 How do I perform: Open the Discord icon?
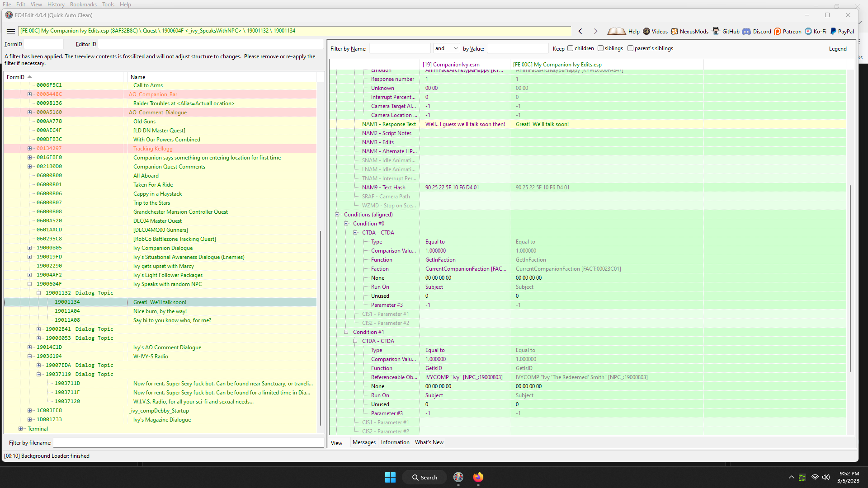click(x=746, y=31)
